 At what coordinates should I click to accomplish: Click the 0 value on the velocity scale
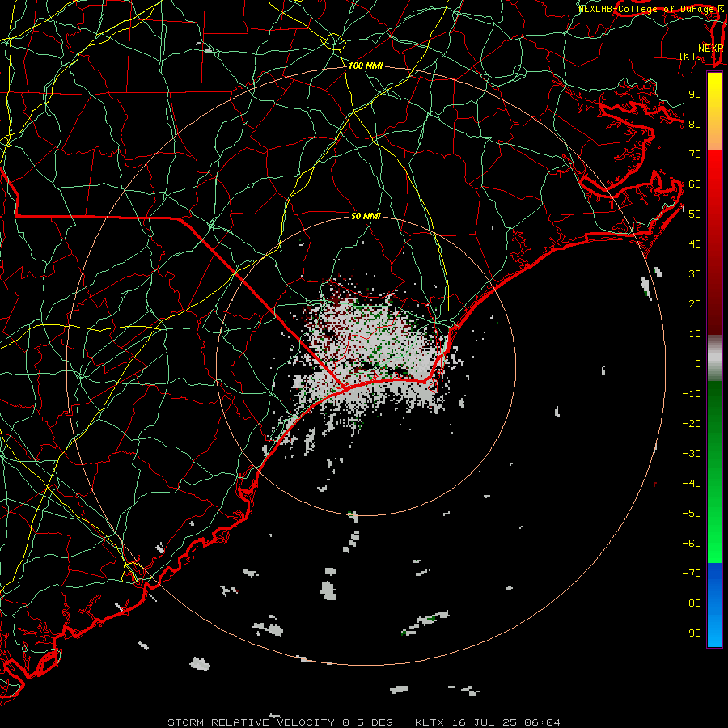pos(698,364)
